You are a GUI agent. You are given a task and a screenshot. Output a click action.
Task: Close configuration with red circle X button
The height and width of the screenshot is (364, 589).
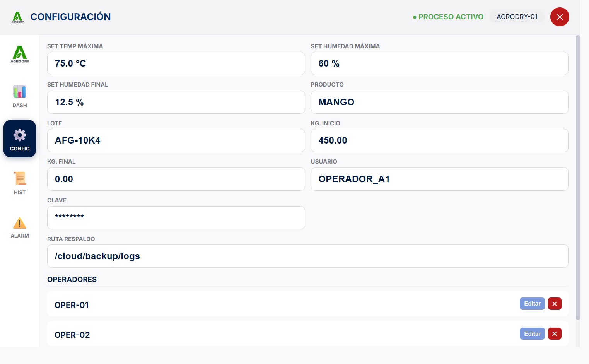pyautogui.click(x=560, y=17)
